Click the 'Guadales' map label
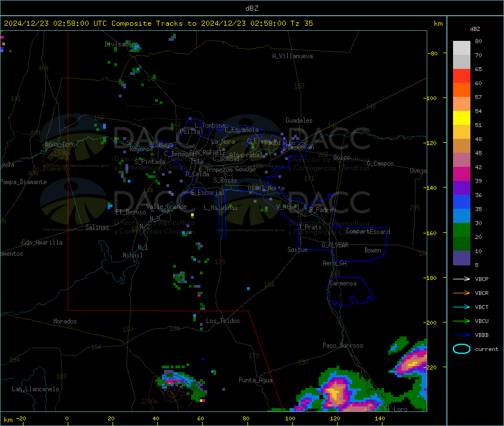Screen dimensions: 504x426 pos(299,120)
